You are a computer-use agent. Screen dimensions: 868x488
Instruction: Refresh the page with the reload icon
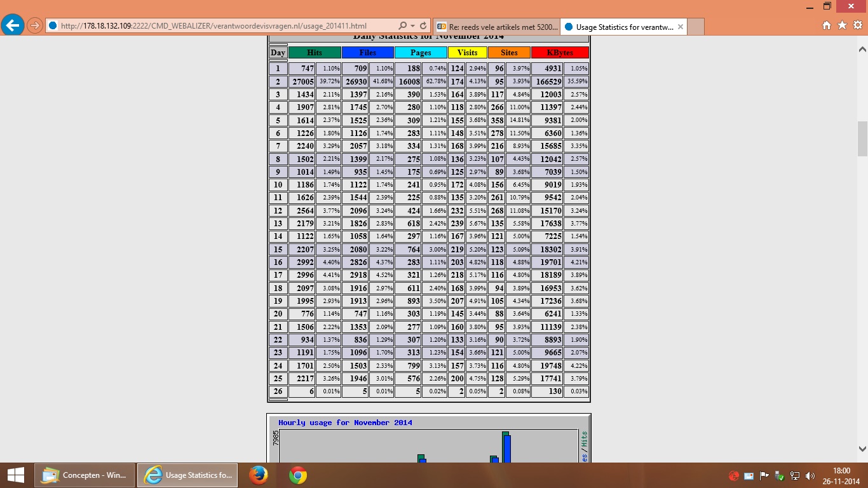click(424, 26)
